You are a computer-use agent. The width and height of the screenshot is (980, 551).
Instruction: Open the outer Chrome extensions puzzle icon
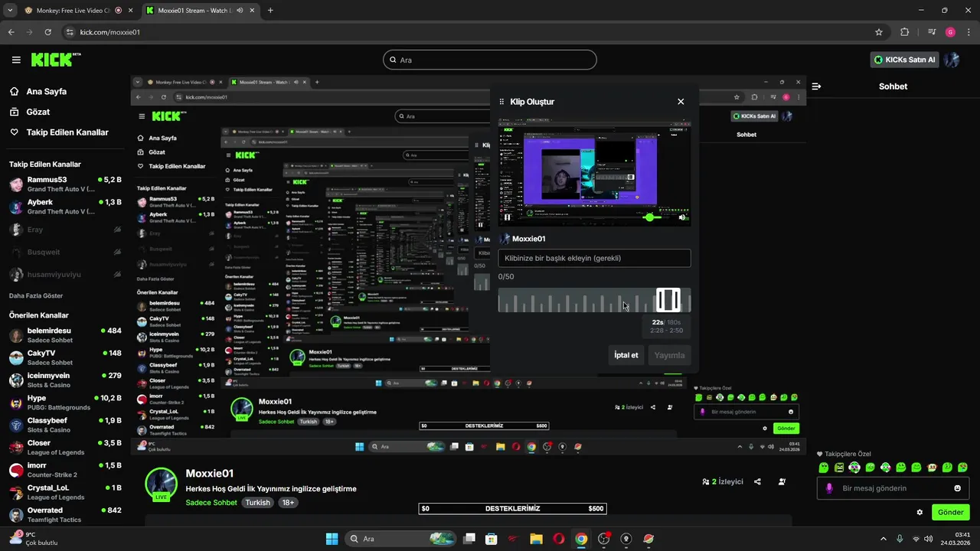(905, 32)
